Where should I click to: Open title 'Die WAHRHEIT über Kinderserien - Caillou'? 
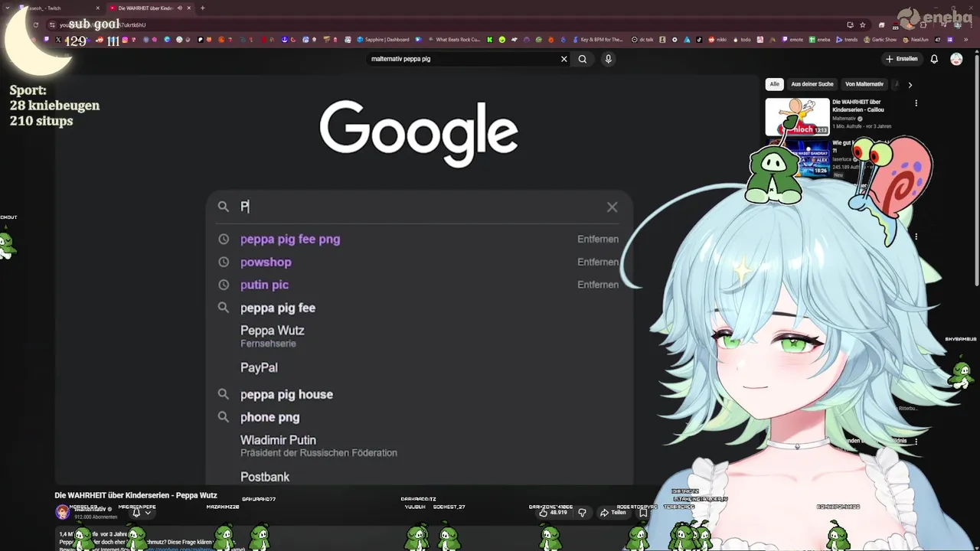859,106
